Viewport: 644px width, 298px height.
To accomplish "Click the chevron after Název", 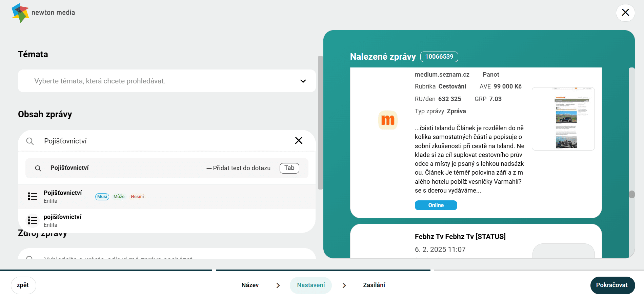I will point(278,285).
